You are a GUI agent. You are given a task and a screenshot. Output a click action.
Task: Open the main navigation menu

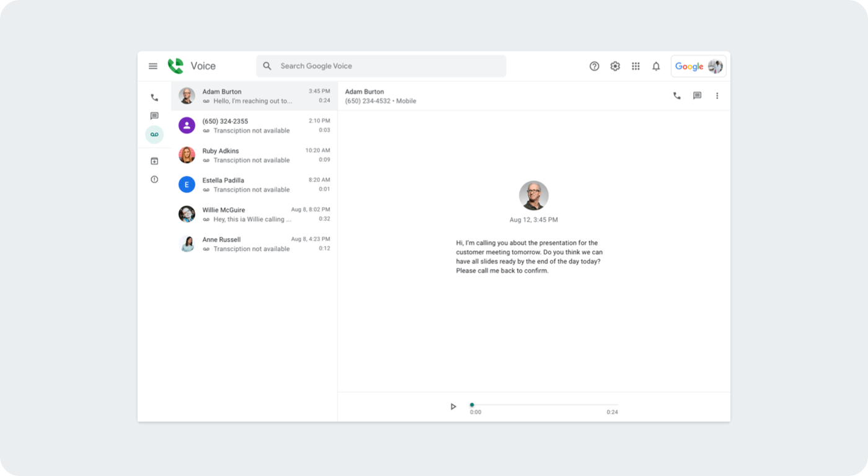click(153, 66)
